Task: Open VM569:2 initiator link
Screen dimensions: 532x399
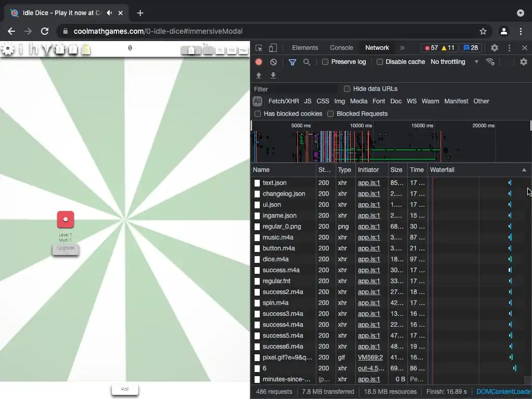Action: (x=370, y=357)
